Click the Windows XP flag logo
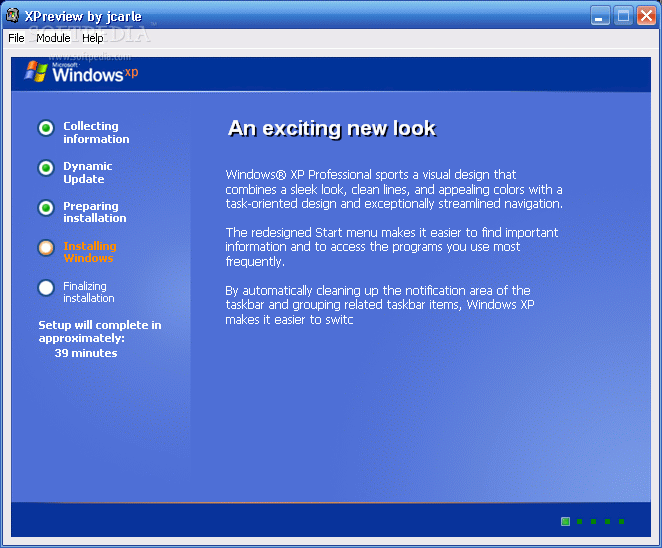The image size is (662, 548). click(x=36, y=71)
